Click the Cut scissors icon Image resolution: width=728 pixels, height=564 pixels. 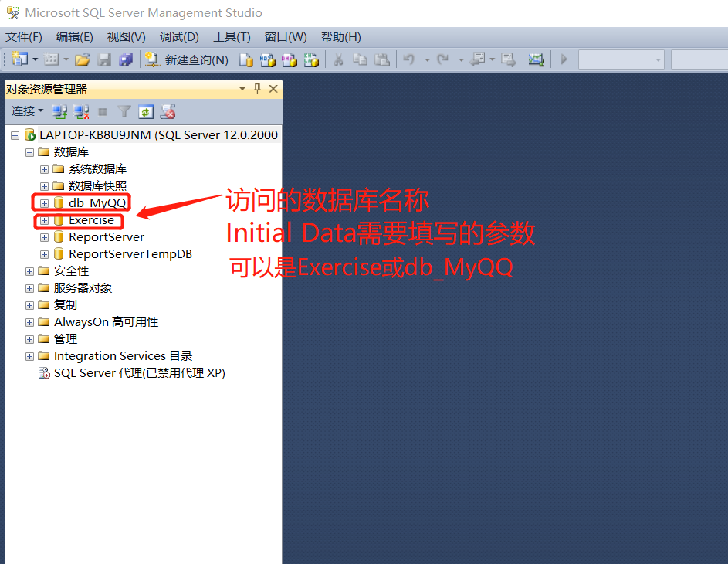(338, 59)
